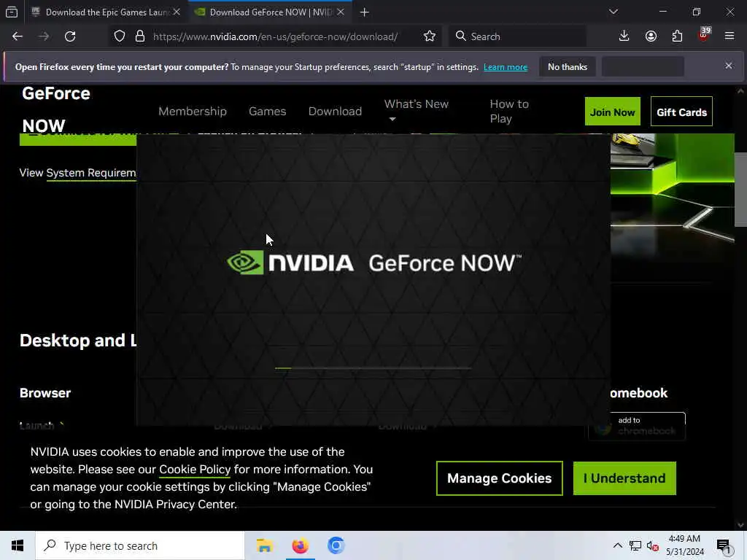Open the Download nav item
Viewport: 747px width, 560px height.
pyautogui.click(x=335, y=112)
